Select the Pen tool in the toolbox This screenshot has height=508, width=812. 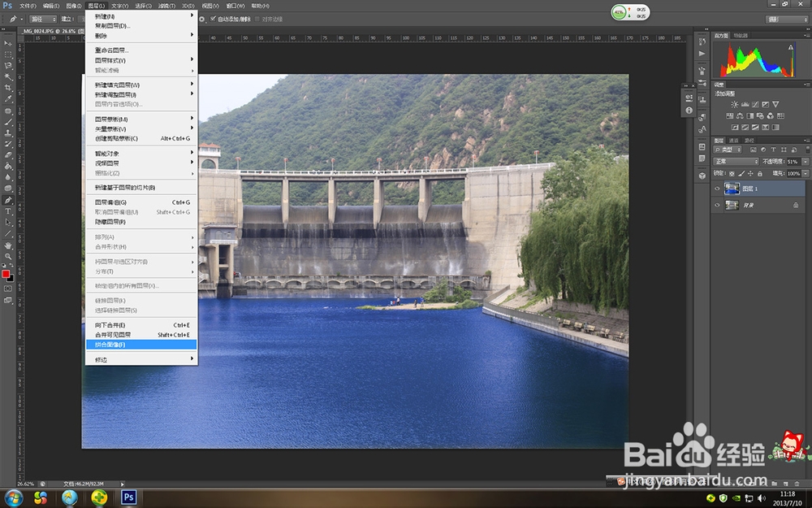[x=8, y=200]
